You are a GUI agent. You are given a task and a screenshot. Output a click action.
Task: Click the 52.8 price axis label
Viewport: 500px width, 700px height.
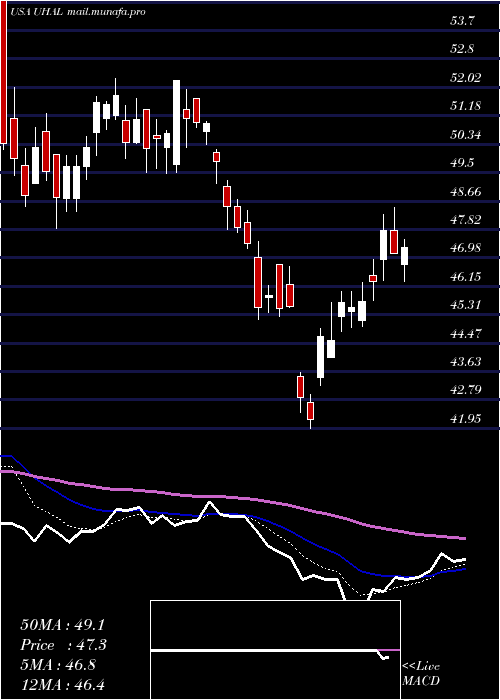(462, 49)
